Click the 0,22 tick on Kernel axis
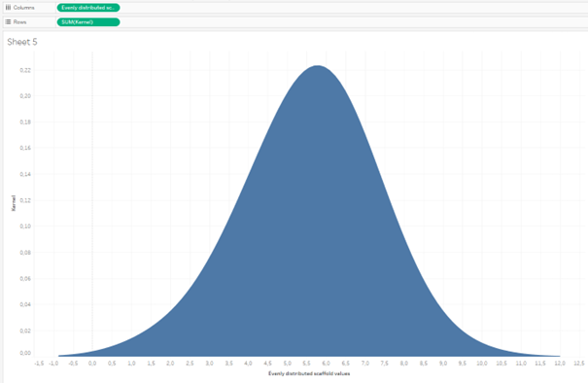 (25, 70)
